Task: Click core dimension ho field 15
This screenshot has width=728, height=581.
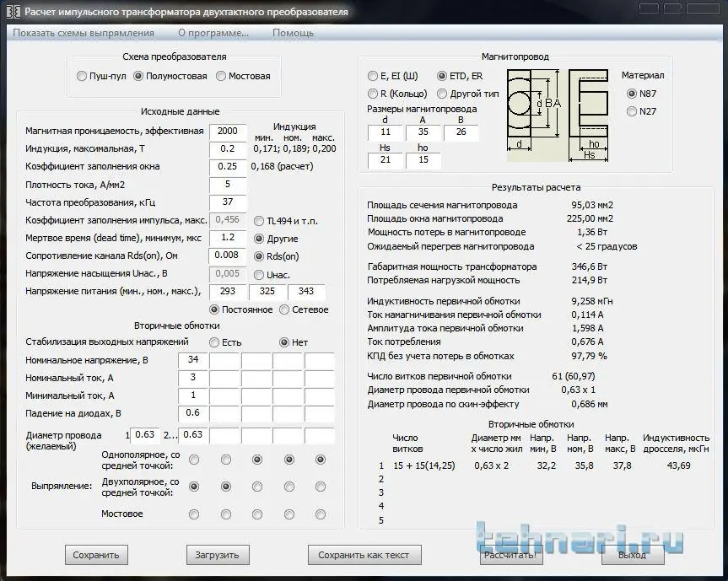Action: [423, 160]
